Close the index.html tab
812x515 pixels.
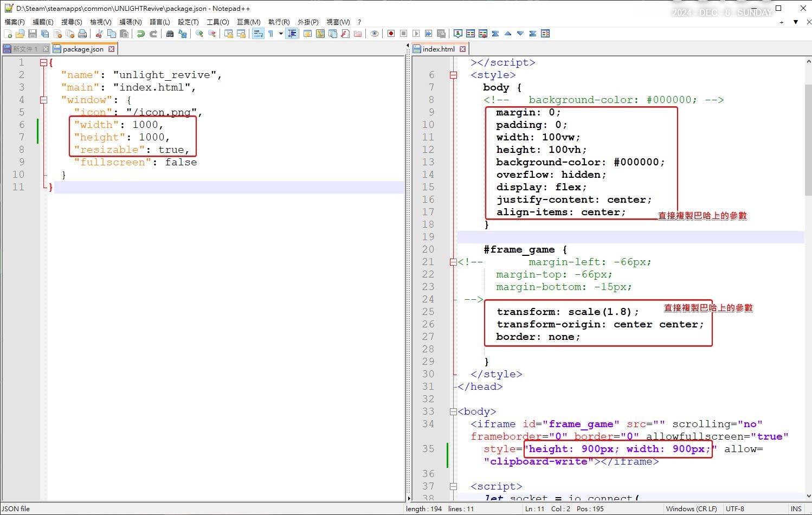(462, 49)
